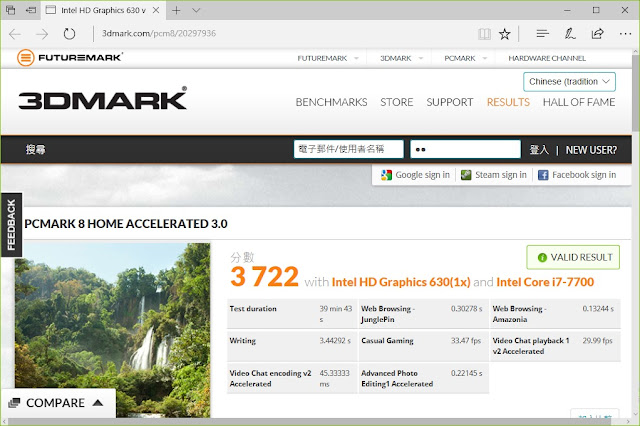This screenshot has height=426, width=640.
Task: Select Advanced Photo Editing1 Accelerated label
Action: [x=397, y=378]
